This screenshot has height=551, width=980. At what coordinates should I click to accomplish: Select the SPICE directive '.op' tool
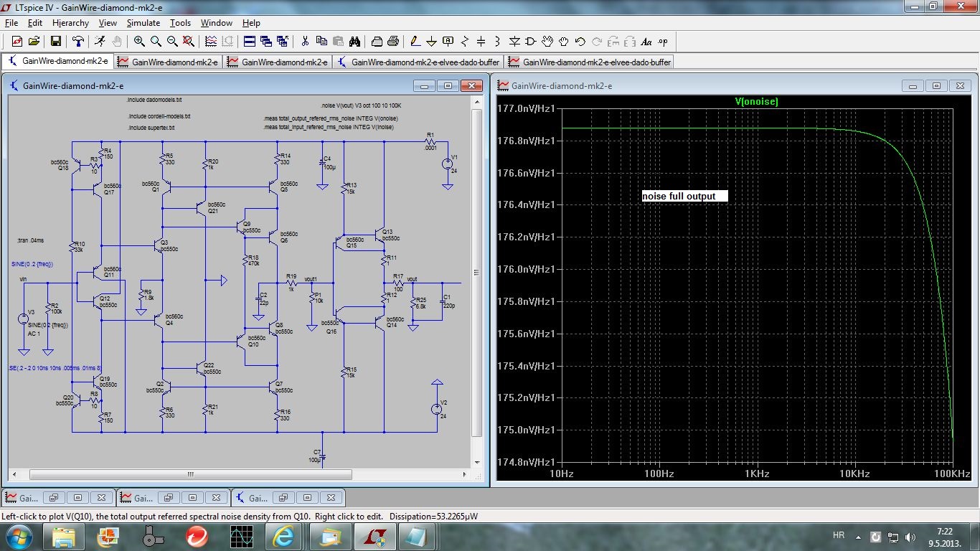[663, 41]
